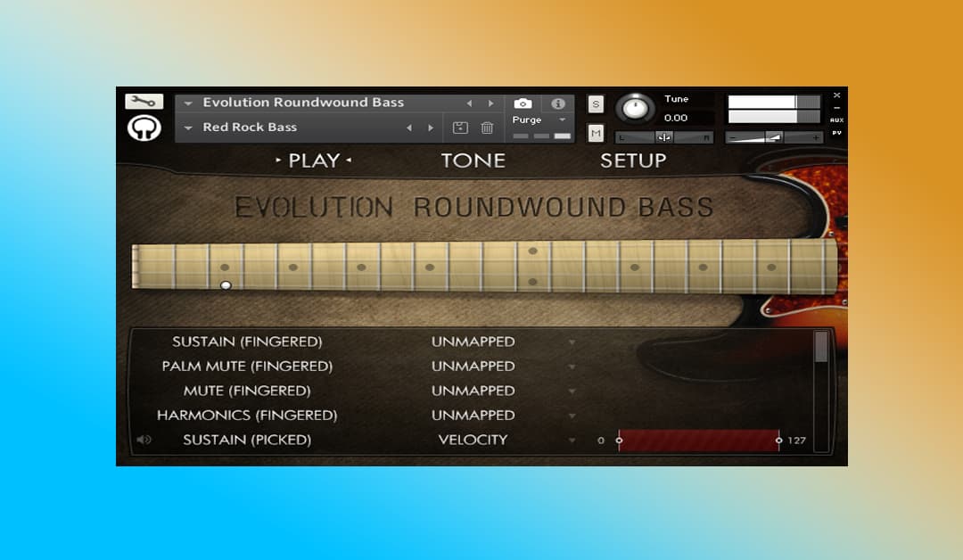The width and height of the screenshot is (963, 560).
Task: Click the UNMAPPED text for Harmonics (Fingered)
Action: pyautogui.click(x=473, y=415)
